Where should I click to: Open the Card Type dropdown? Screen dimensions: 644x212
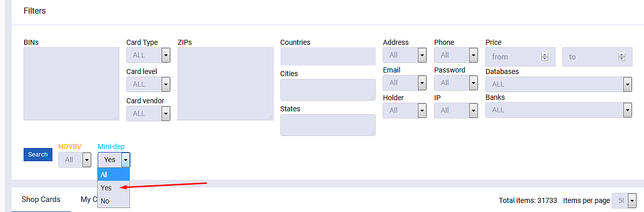(148, 55)
